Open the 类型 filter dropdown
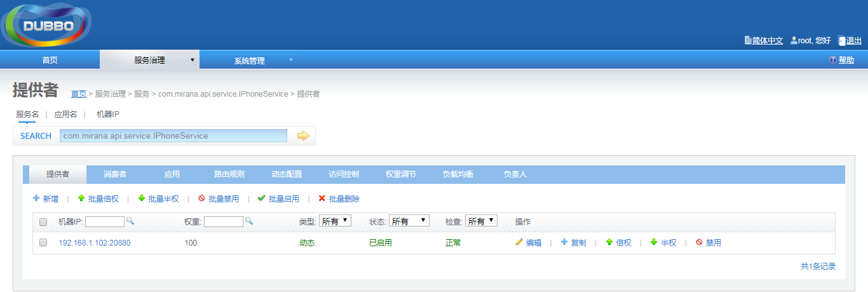Image resolution: width=868 pixels, height=292 pixels. click(x=336, y=221)
